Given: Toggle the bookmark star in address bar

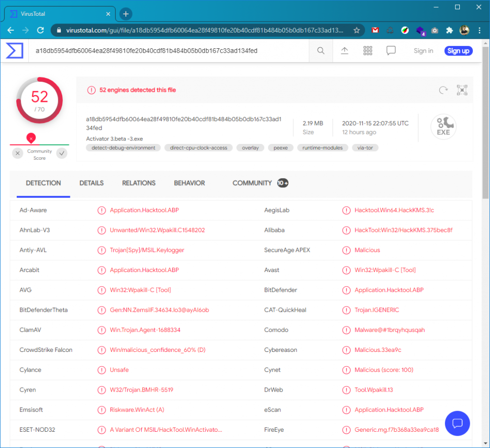Looking at the screenshot, I should [x=357, y=30].
